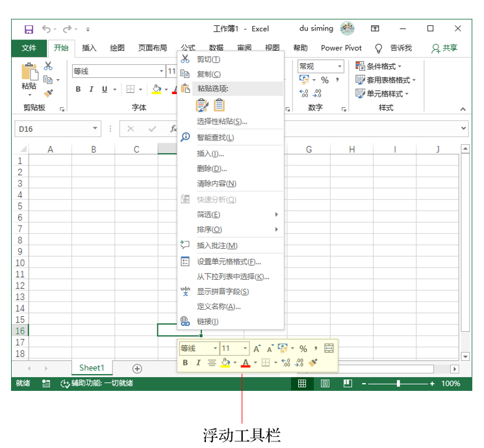Toggle Bold in the ribbon Font group
Viewport: 484px width, 448px height.
[x=78, y=89]
